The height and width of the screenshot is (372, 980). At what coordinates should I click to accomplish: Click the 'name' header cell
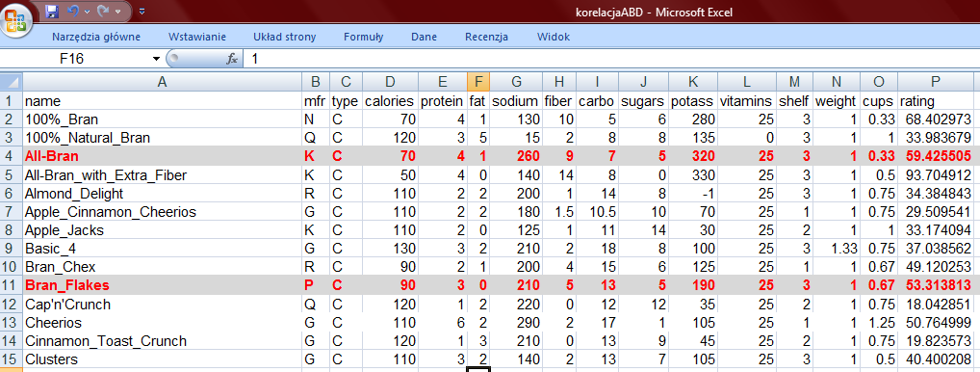click(x=162, y=100)
